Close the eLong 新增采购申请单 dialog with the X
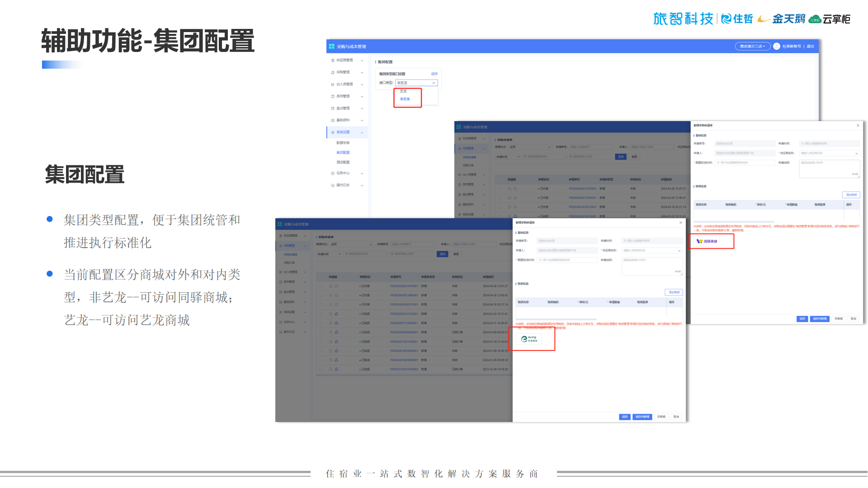Image resolution: width=868 pixels, height=488 pixels. 681,223
